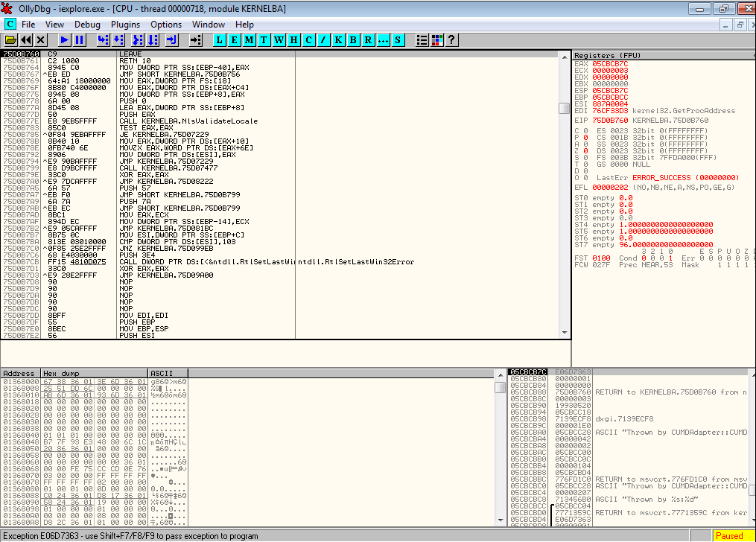Show Source window with S button
Viewport: 756px width, 542px height.
click(x=398, y=40)
